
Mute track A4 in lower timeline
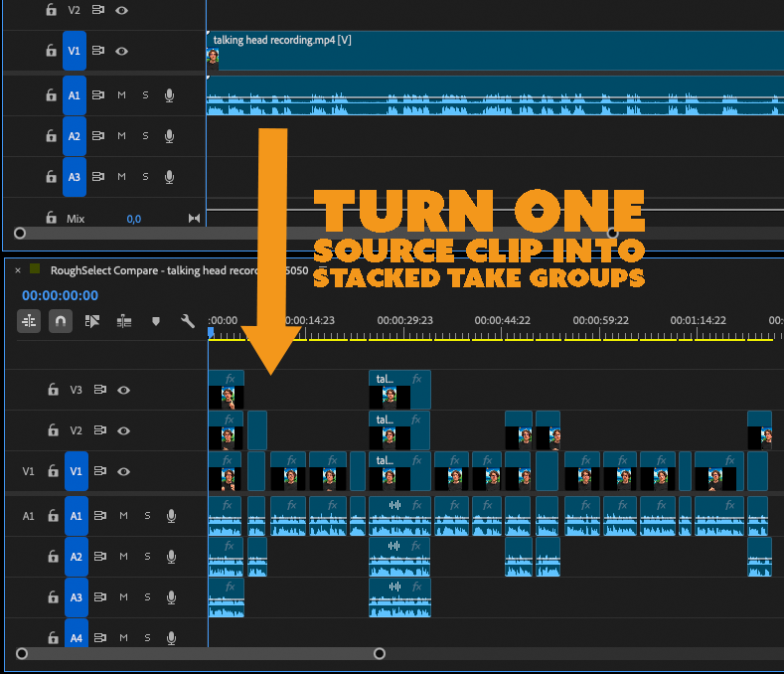click(123, 637)
